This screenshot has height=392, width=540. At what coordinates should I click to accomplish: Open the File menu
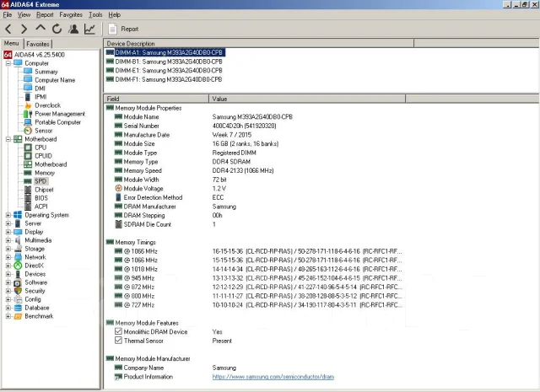tap(8, 15)
